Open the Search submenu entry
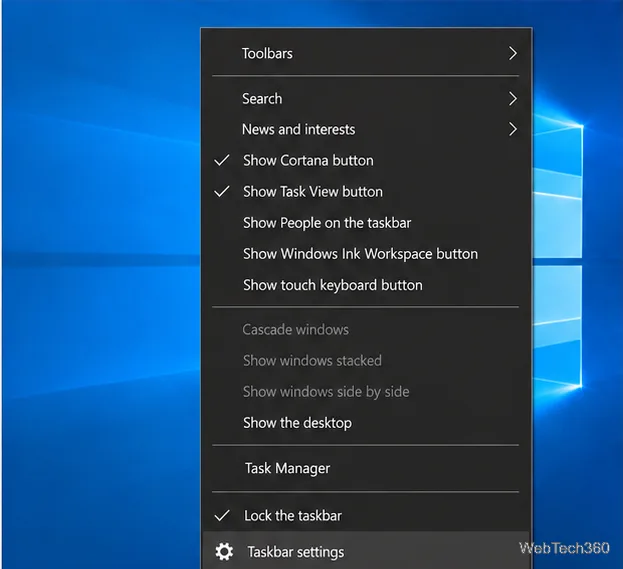The height and width of the screenshot is (569, 623). tap(366, 99)
